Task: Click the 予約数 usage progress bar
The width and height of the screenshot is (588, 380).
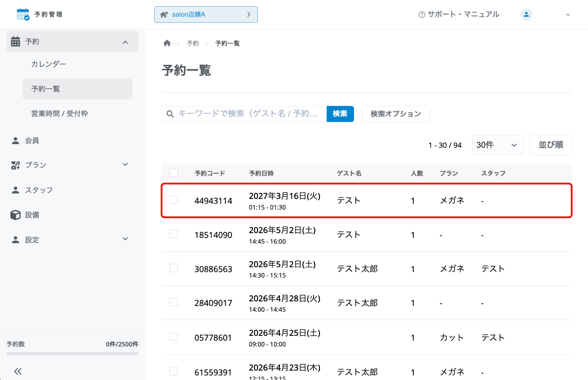Action: click(72, 353)
